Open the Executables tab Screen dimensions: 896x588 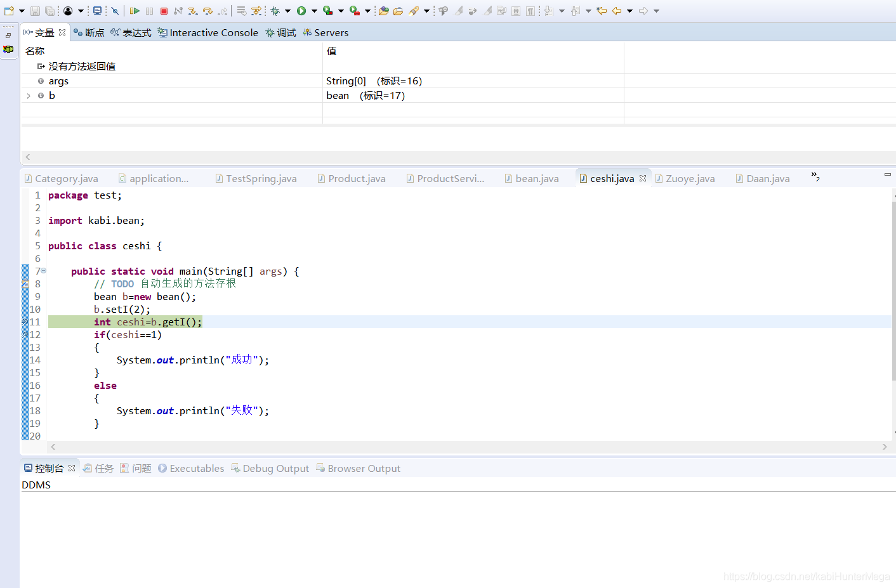pos(191,469)
